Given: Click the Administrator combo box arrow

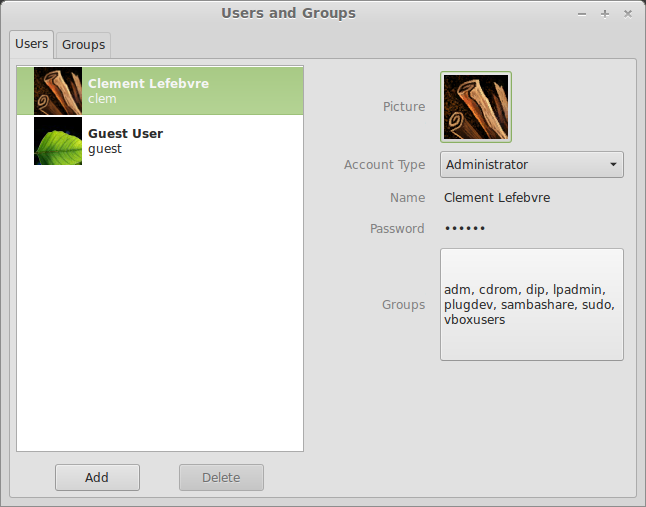Looking at the screenshot, I should click(x=612, y=165).
